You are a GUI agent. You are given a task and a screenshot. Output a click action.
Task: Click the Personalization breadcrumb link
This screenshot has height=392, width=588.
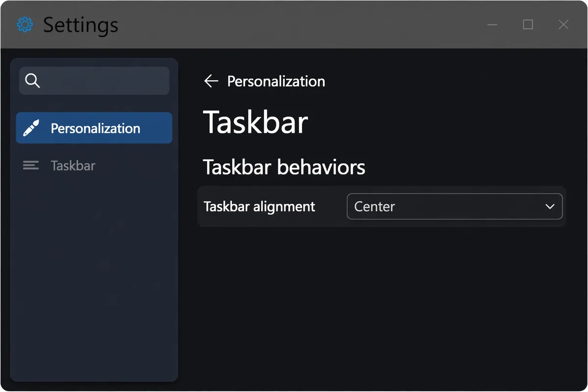point(276,81)
